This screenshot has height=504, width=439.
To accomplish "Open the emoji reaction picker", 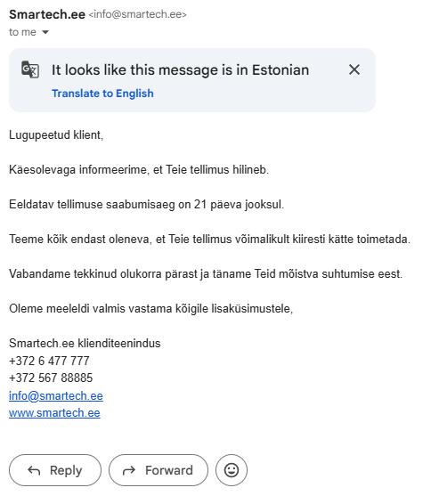I will [232, 470].
